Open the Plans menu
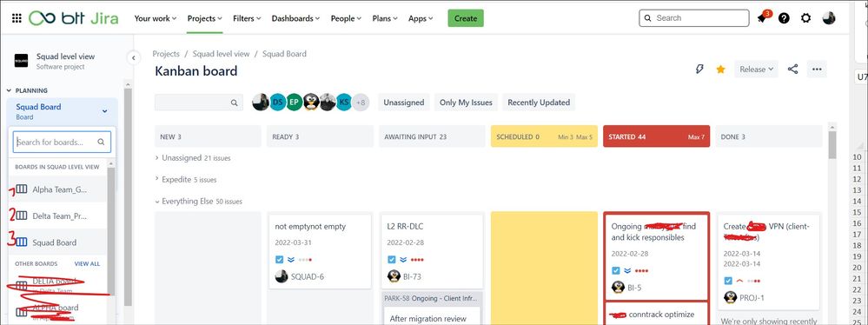The height and width of the screenshot is (325, 868). [385, 18]
